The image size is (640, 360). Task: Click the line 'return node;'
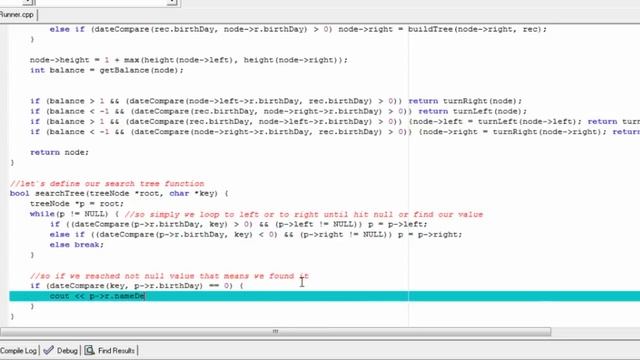[x=59, y=152]
